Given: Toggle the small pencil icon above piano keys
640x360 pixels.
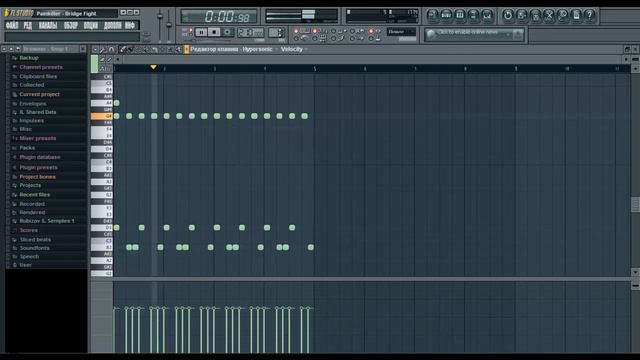Looking at the screenshot, I should click(102, 60).
